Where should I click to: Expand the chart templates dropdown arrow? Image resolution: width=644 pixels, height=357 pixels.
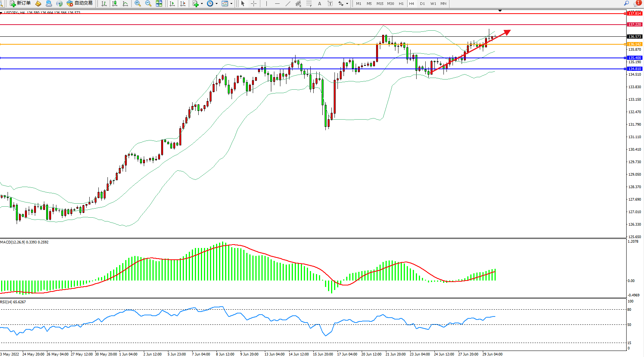click(x=231, y=3)
